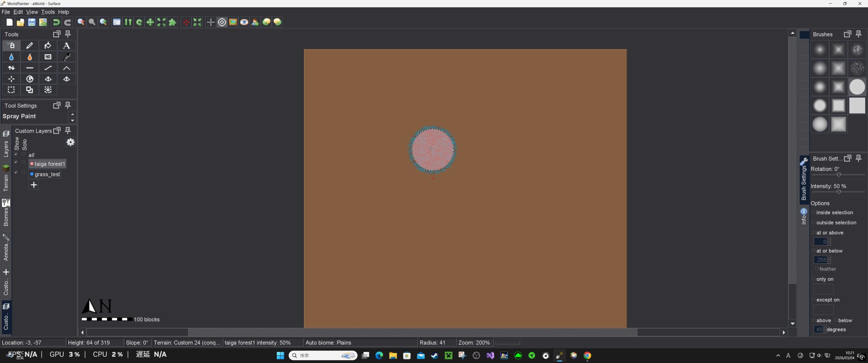Click the green Undo arrow
This screenshot has width=868, height=363.
click(56, 22)
